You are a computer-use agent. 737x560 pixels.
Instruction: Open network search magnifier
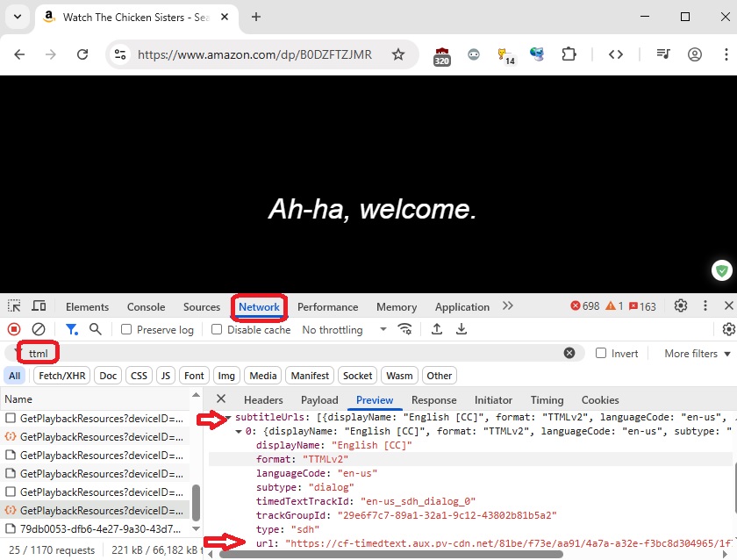[96, 329]
